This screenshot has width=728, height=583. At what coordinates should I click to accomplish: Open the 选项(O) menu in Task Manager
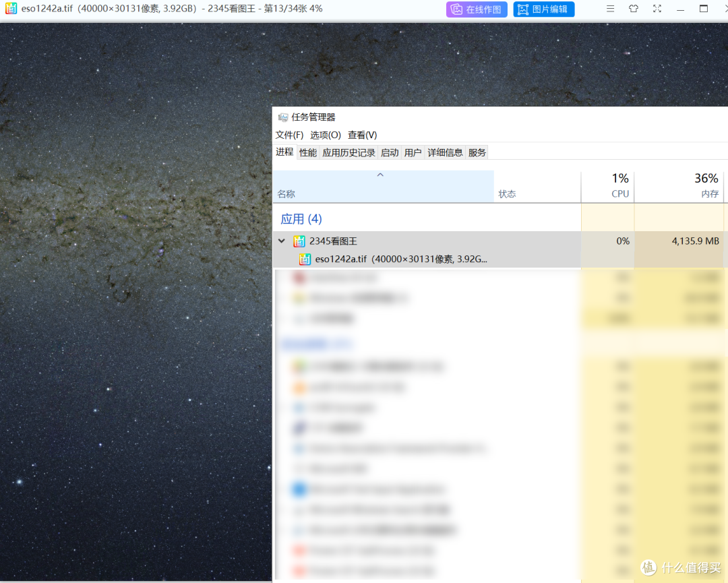point(326,135)
